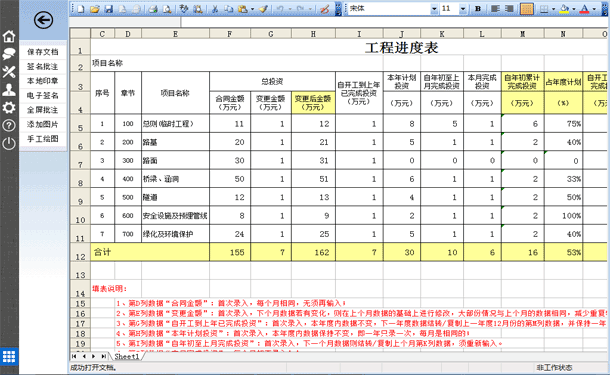Expand the font size dropdown
Image resolution: width=610 pixels, height=375 pixels.
[463, 9]
